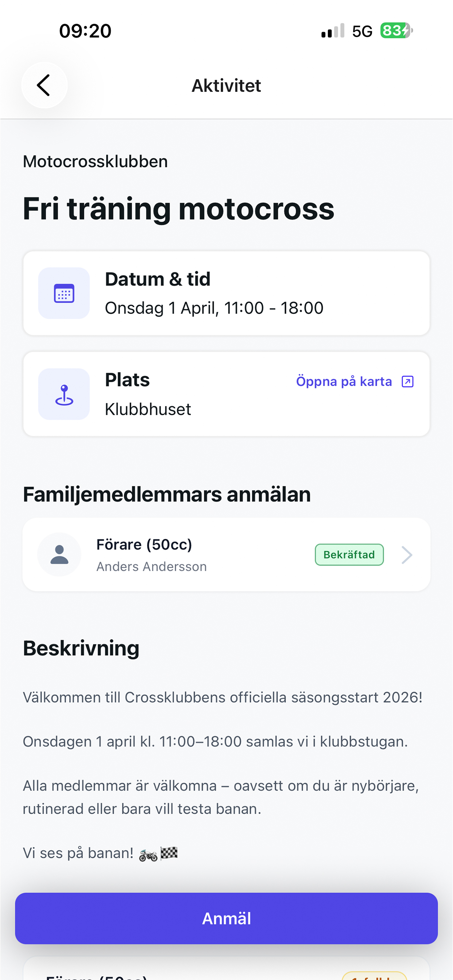Screen dimensions: 453x980
Task: Open the Datum & tid card
Action: (x=226, y=293)
